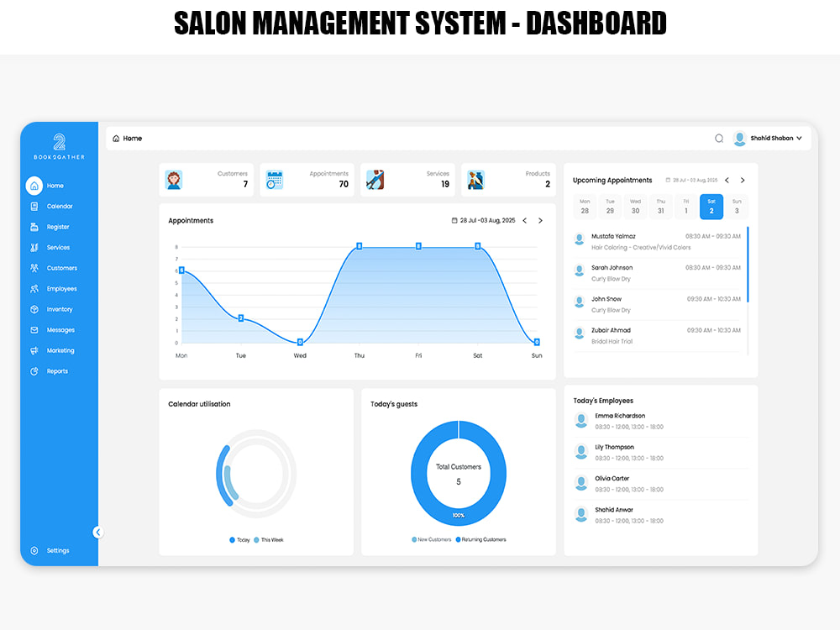840x630 pixels.
Task: Click the breadcrumb home icon
Action: pyautogui.click(x=116, y=139)
